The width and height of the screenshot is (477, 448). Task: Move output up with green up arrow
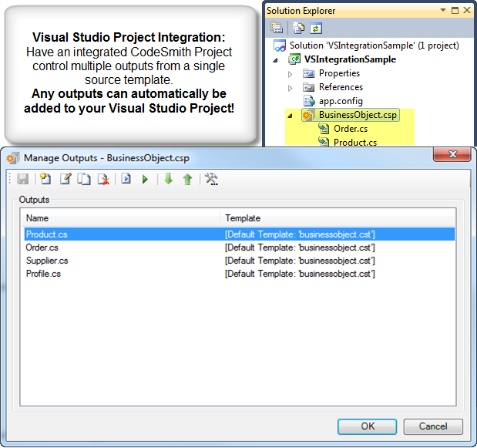coord(187,179)
